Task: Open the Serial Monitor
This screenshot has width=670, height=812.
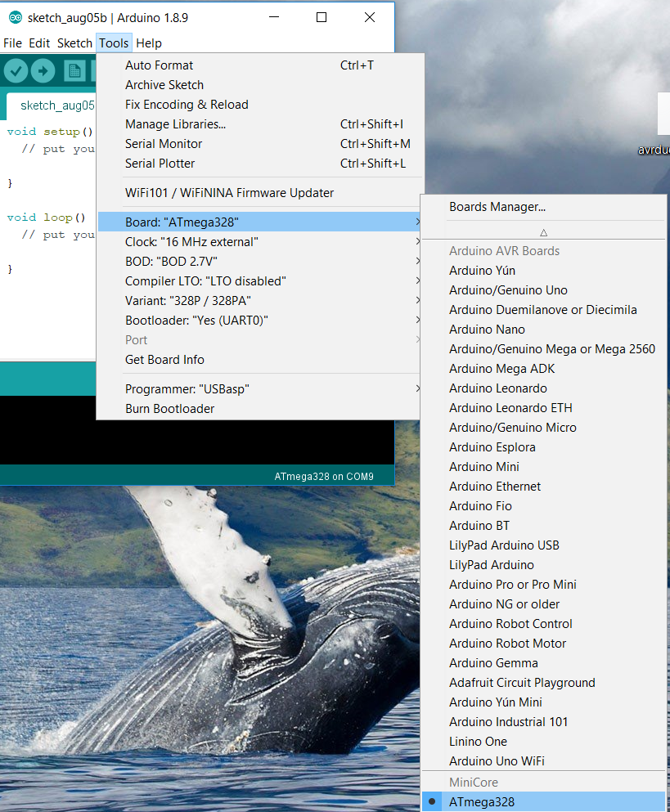Action: [x=259, y=144]
